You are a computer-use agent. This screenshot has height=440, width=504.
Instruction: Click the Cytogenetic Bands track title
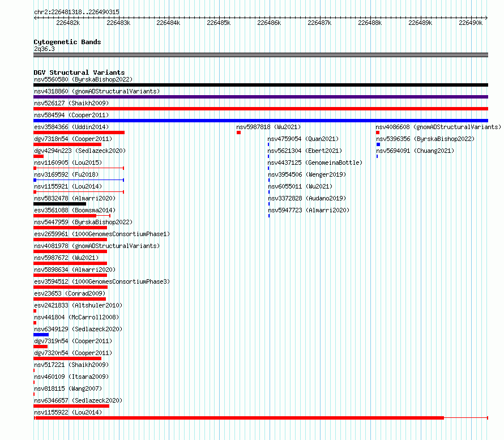tap(67, 42)
